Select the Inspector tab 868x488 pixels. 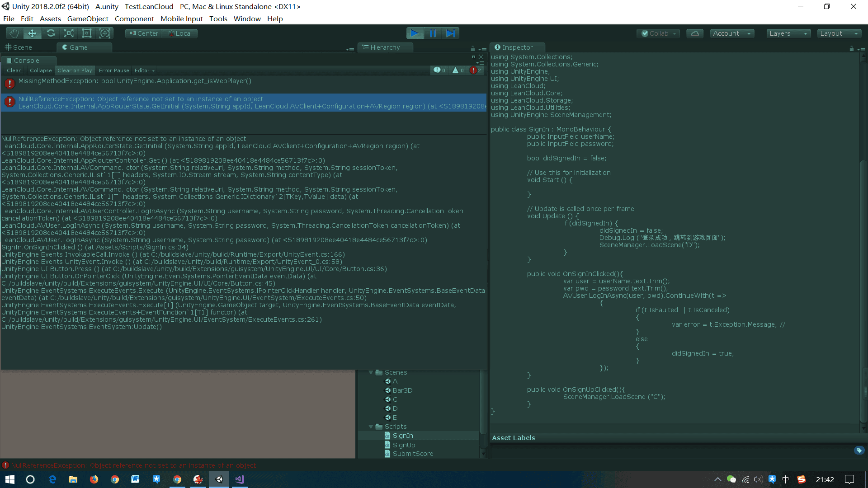(x=517, y=47)
